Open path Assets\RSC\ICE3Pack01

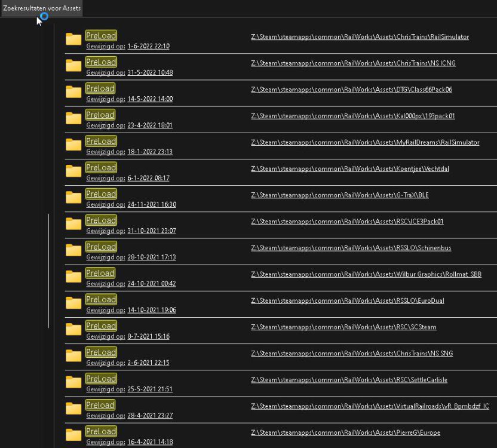coord(347,221)
